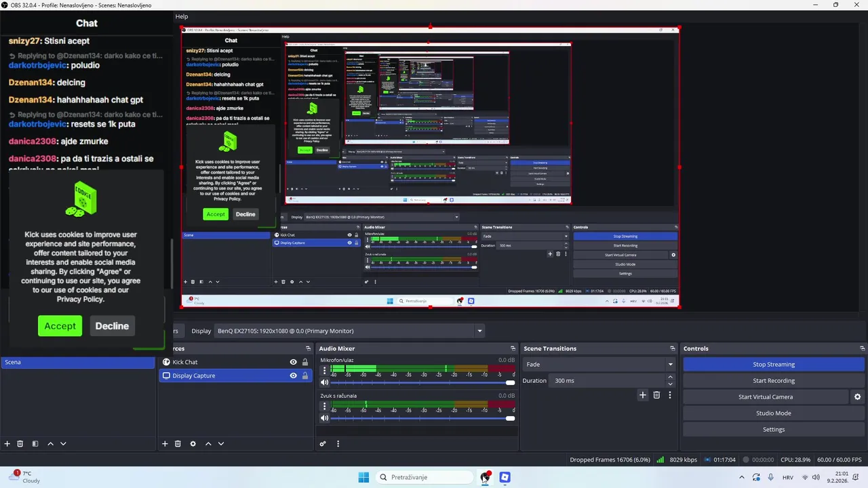
Task: Toggle Display Capture source visibility eye
Action: tap(293, 375)
